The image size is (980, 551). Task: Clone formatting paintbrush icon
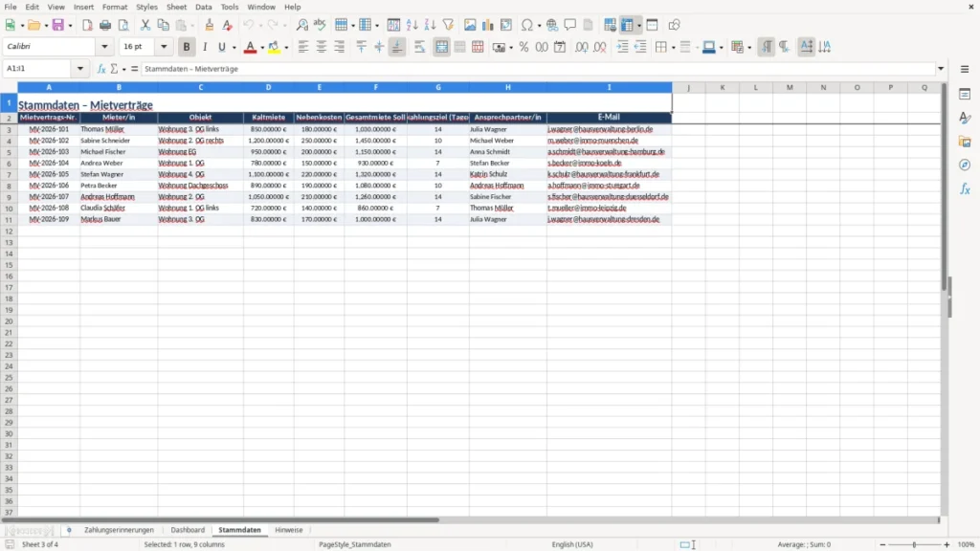tap(210, 25)
